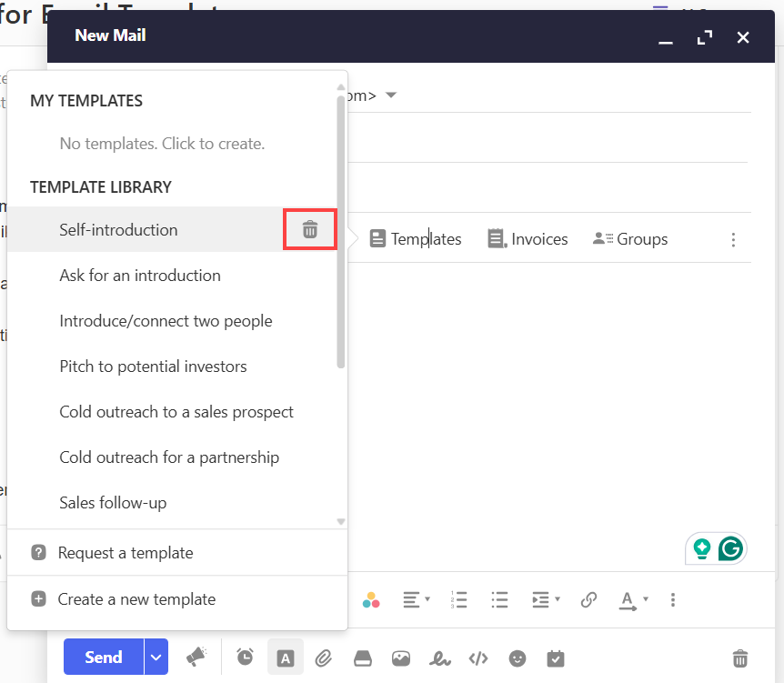Expand the sender address dropdown arrow
This screenshot has height=683, width=784.
[391, 95]
